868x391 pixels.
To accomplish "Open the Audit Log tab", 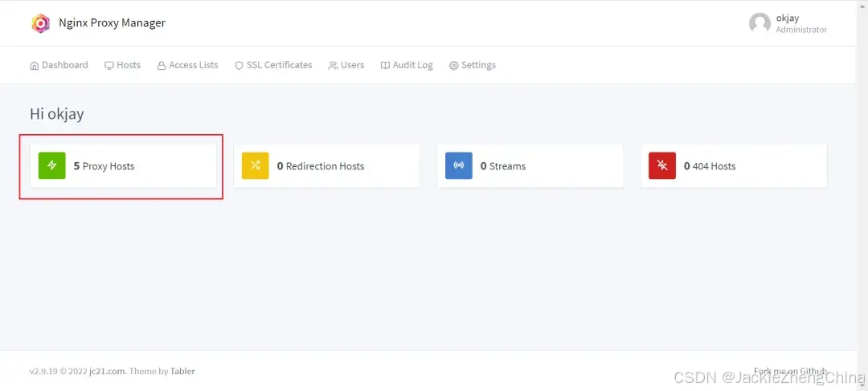I will (x=407, y=65).
